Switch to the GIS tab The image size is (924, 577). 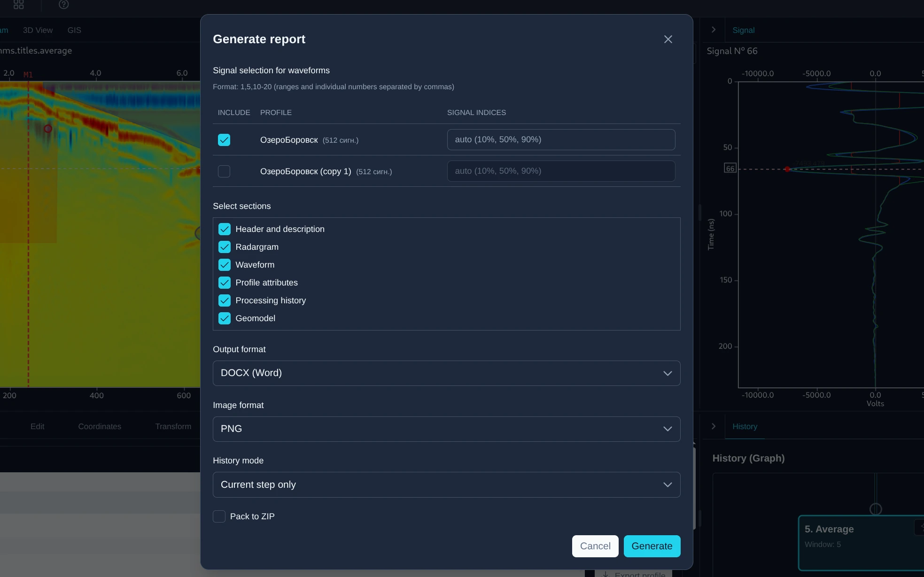point(74,30)
